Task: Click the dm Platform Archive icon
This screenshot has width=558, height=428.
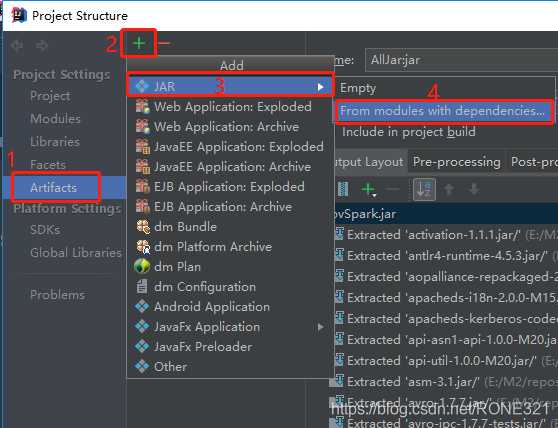Action: tap(143, 247)
